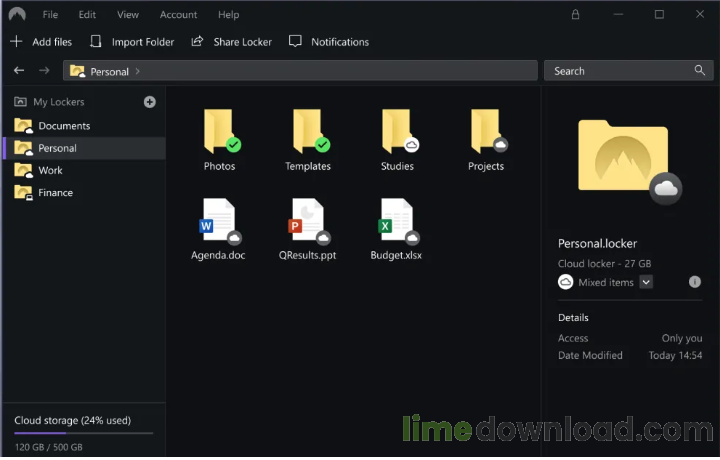Screen dimensions: 720x460
Task: Select the Finance locker in sidebar
Action: 55,192
